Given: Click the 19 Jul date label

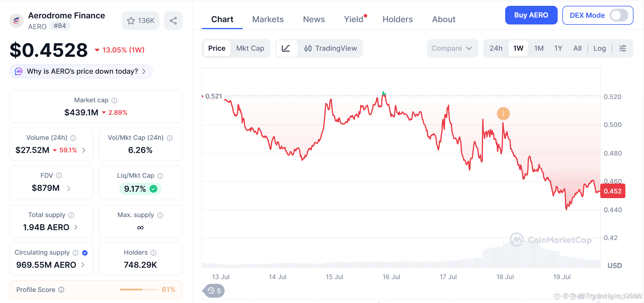Looking at the screenshot, I should [x=562, y=277].
